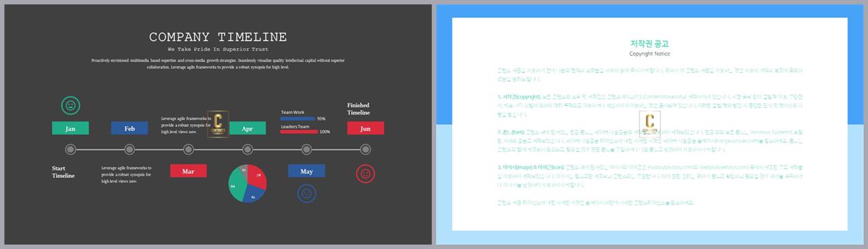Click the green smiley icon above Jan
The image size is (868, 249).
(x=71, y=105)
